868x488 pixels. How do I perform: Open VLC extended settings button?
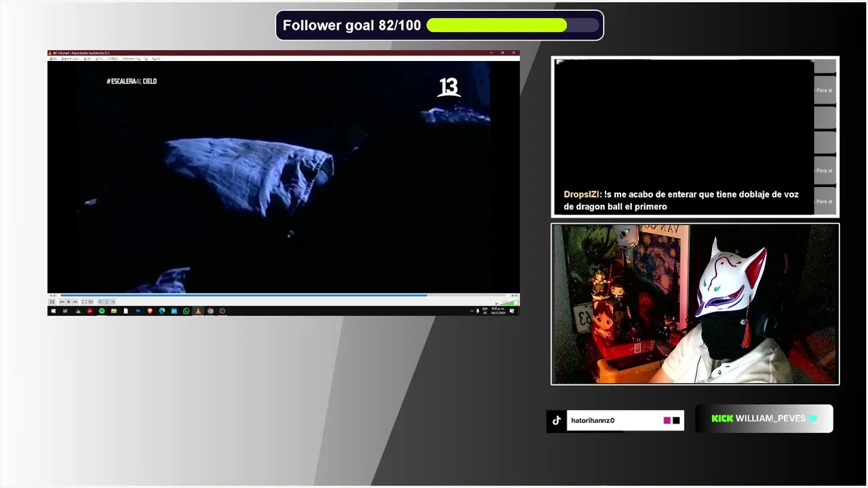click(x=91, y=302)
